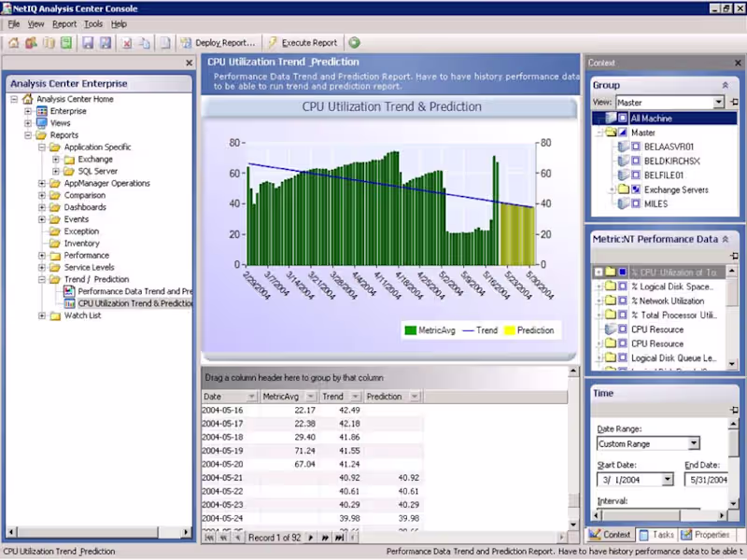Click the Enterprise grid icon in tree

(x=42, y=111)
